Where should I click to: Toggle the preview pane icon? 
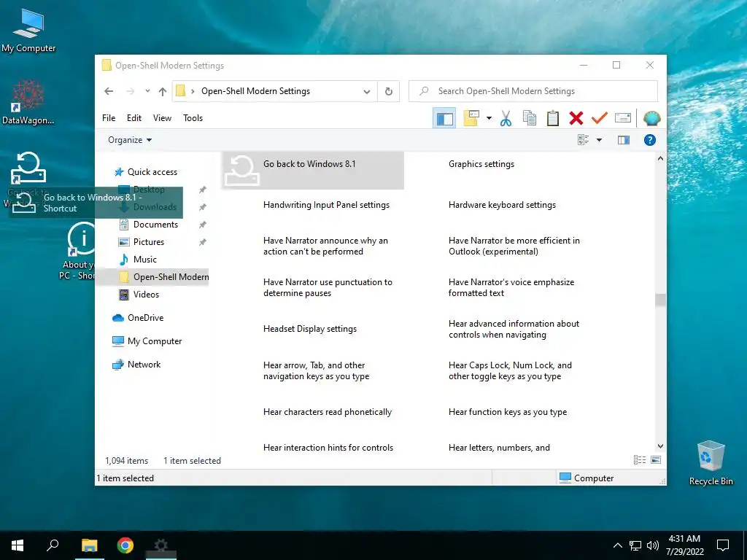(624, 140)
